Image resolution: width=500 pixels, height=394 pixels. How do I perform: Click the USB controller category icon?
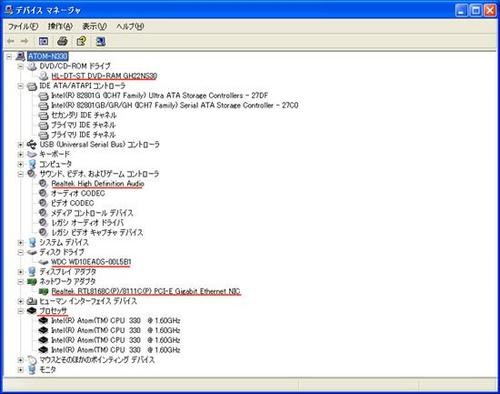[32, 145]
